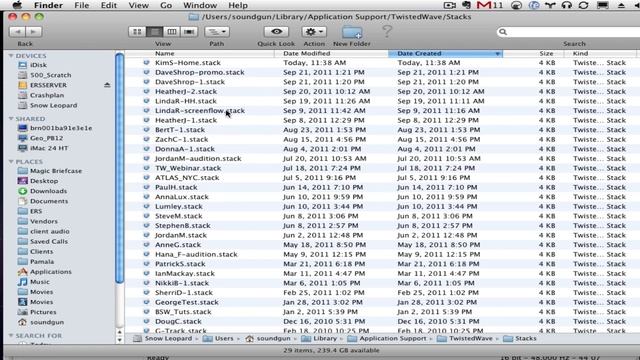This screenshot has width=640, height=360.
Task: Open Pictures in the sidebar
Action: coord(43,312)
